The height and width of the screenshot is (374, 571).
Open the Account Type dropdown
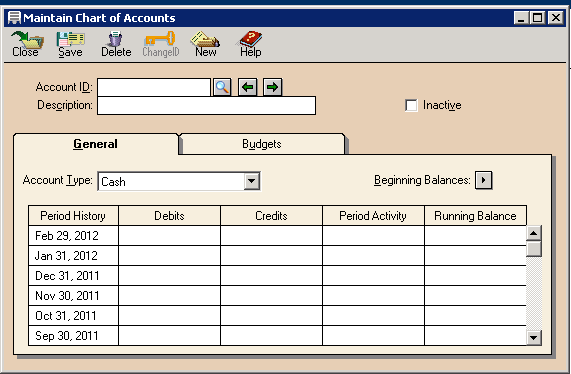[x=252, y=181]
